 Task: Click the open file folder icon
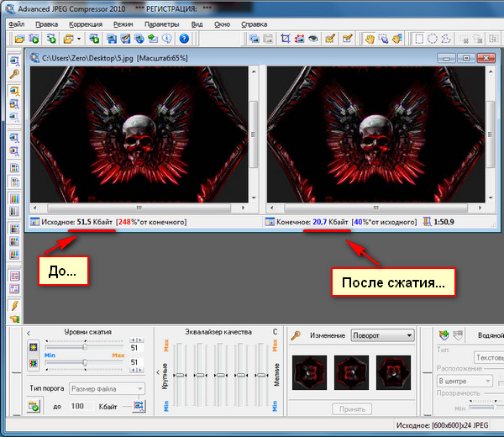(x=18, y=39)
